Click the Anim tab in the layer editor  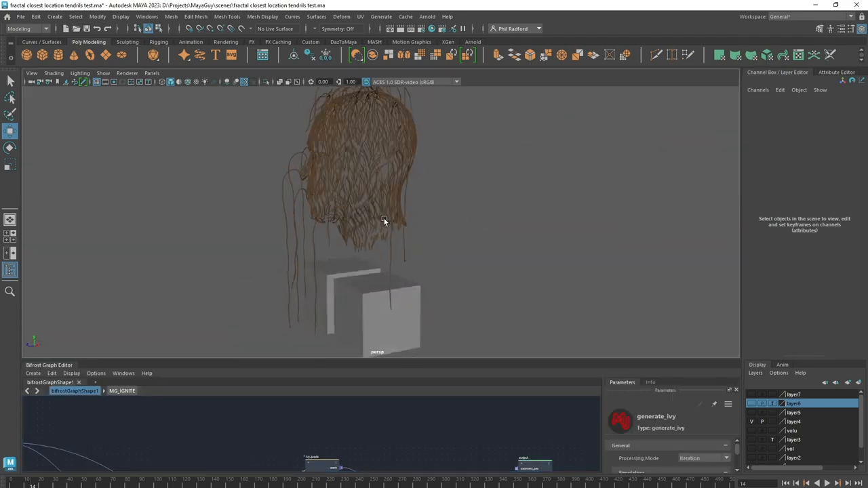(782, 365)
